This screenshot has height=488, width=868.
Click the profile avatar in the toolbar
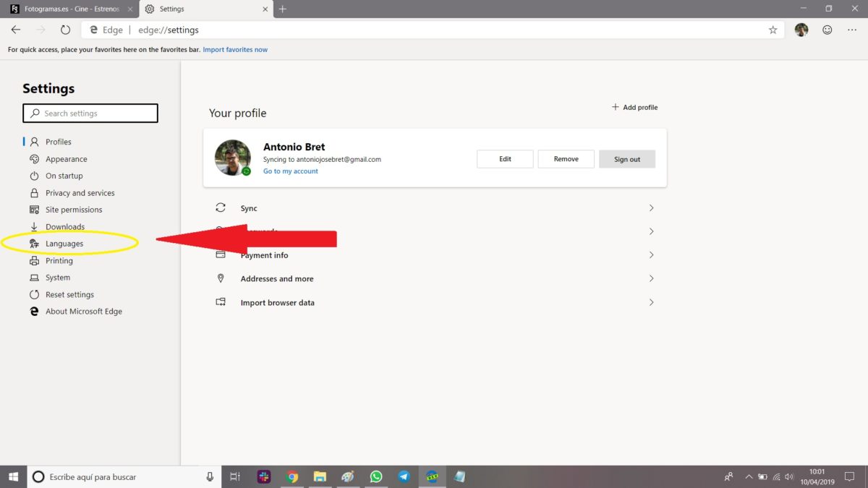(x=801, y=30)
